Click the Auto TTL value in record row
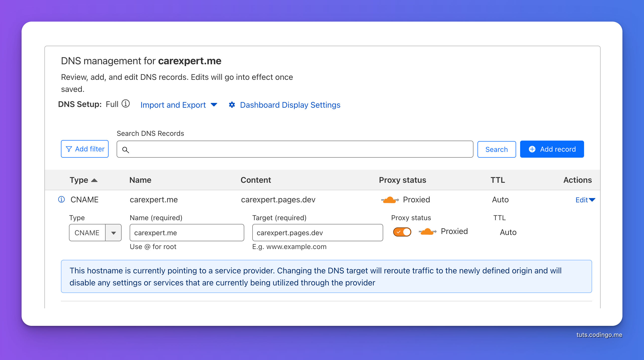Viewport: 644px width, 360px height. pyautogui.click(x=500, y=200)
